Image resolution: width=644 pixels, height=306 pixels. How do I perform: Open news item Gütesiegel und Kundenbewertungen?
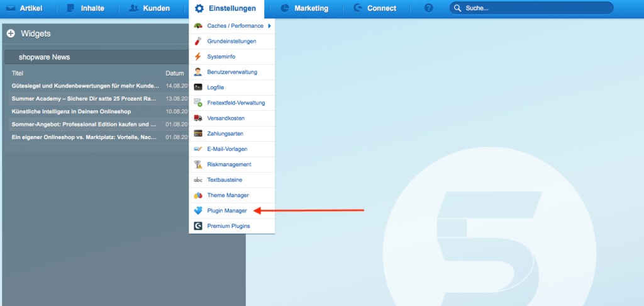[x=85, y=86]
